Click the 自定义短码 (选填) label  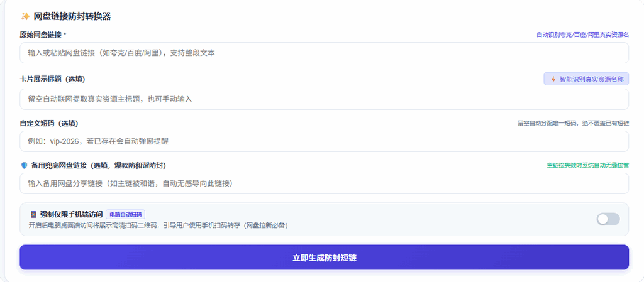(49, 123)
